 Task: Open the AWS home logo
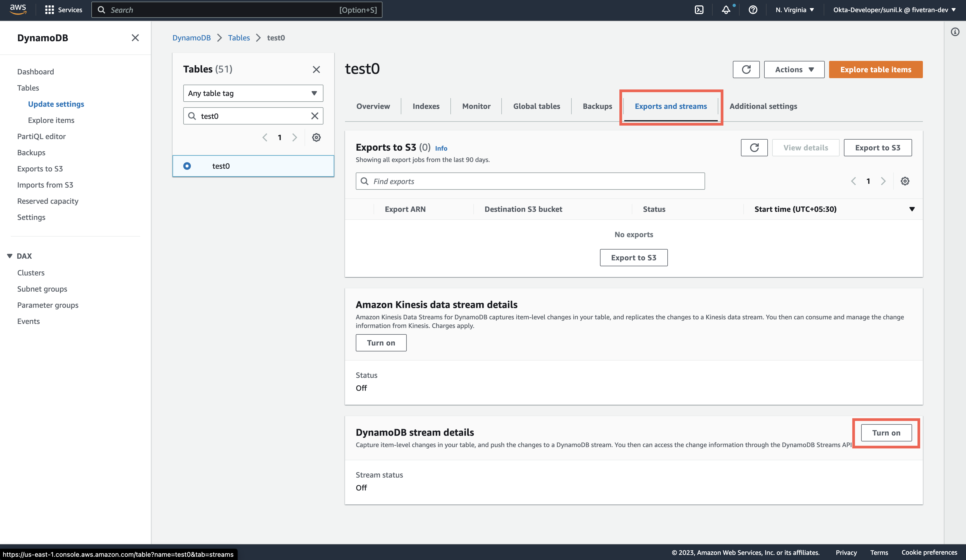18,10
